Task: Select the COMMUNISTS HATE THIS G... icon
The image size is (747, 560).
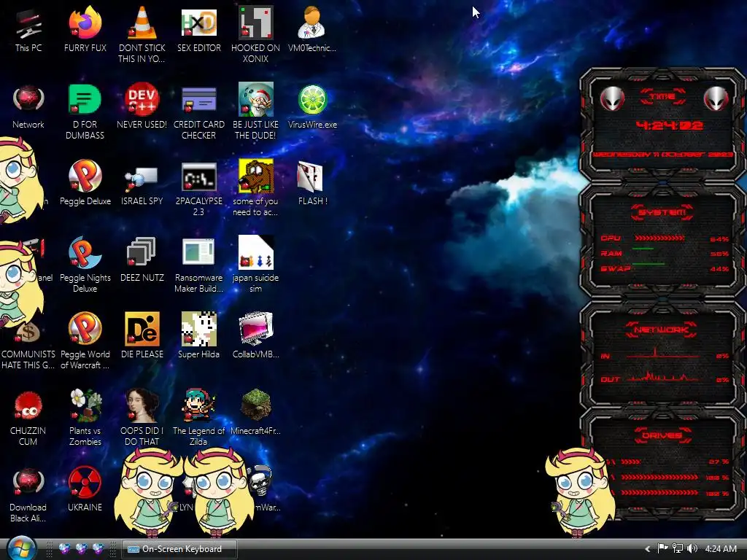Action: click(x=28, y=332)
